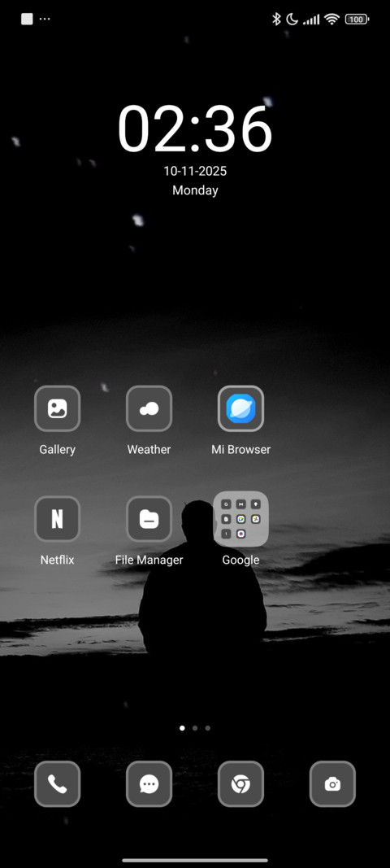Tap the Monday day label
The width and height of the screenshot is (390, 868).
coord(195,190)
